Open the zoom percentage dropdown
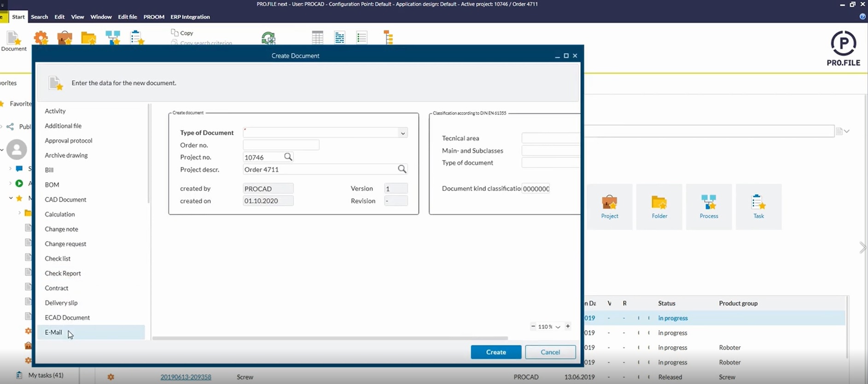Viewport: 868px width, 384px height. pos(558,327)
